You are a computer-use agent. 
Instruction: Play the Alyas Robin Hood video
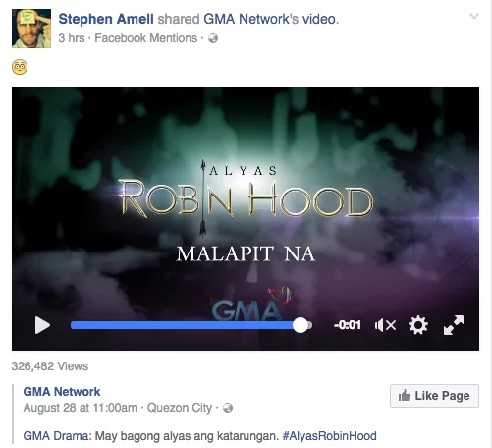[42, 325]
